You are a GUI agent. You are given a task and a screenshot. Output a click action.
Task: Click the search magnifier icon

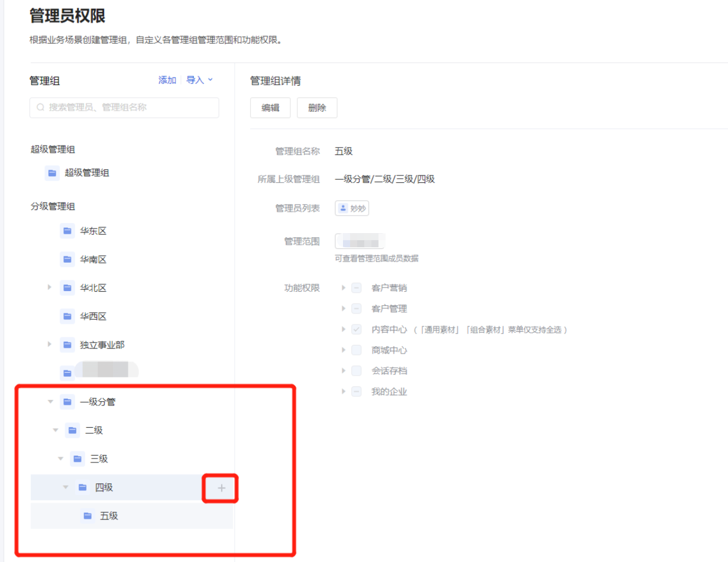41,108
